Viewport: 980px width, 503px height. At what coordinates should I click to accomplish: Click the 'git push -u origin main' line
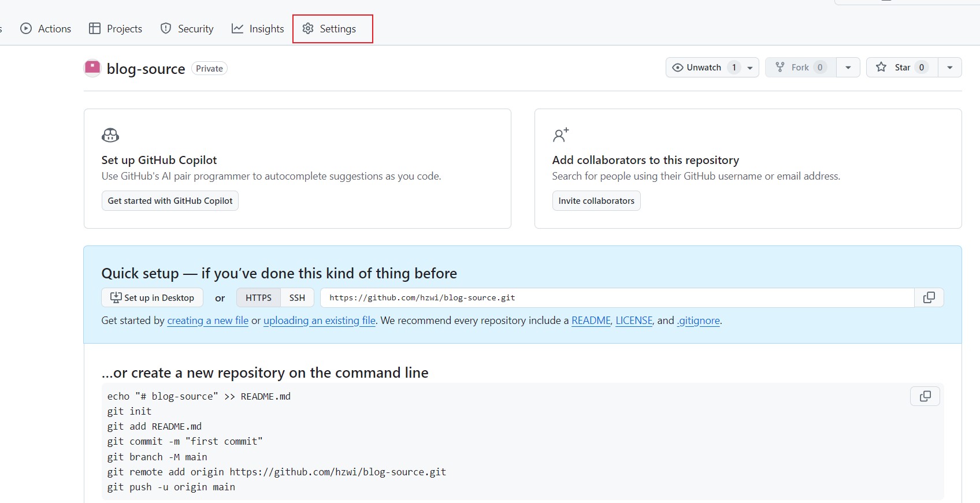171,487
